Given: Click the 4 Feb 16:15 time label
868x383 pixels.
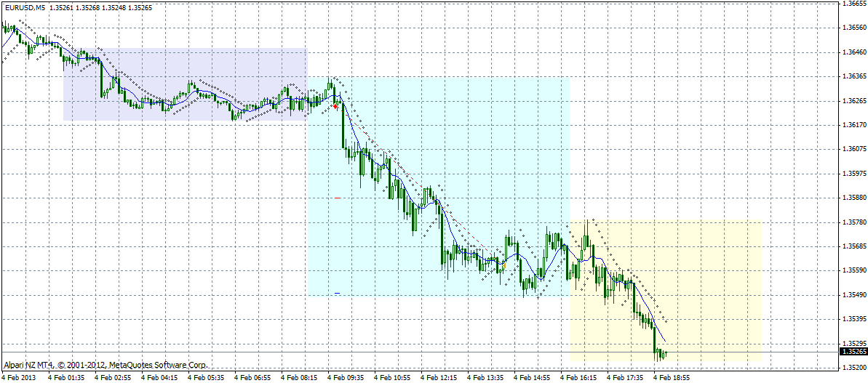Looking at the screenshot, I should [578, 379].
